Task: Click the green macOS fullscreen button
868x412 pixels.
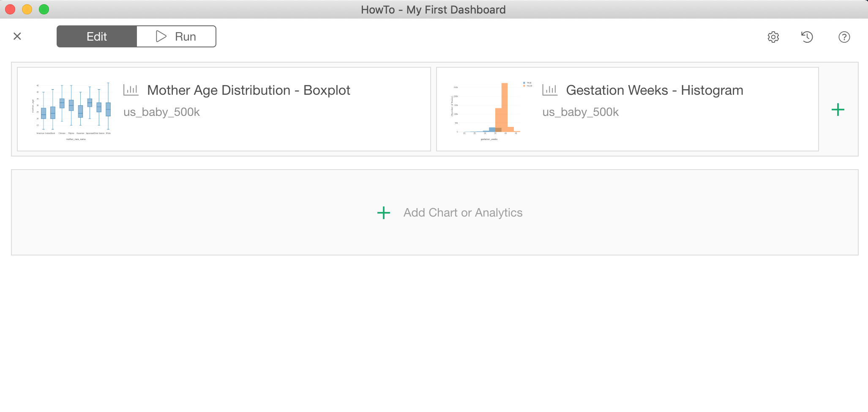Action: click(44, 9)
